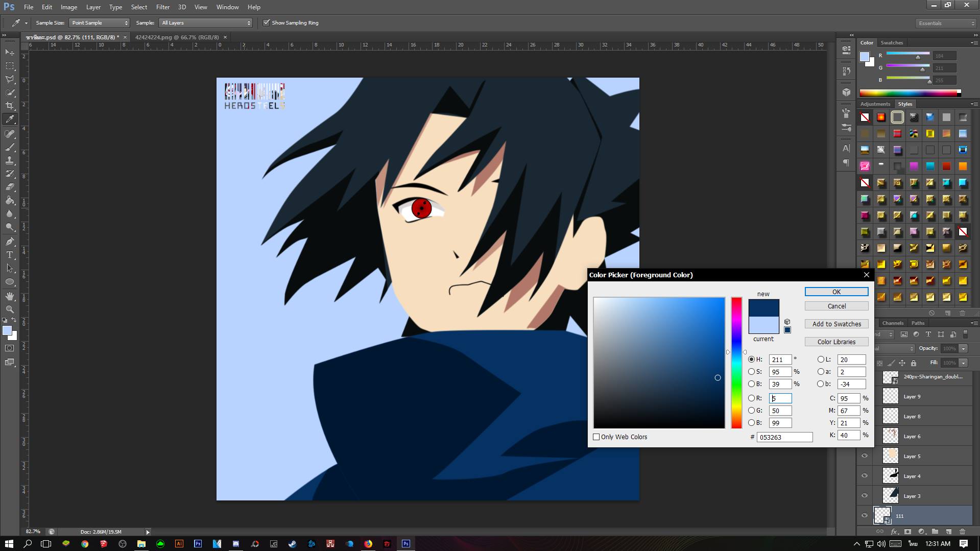The image size is (980, 551).
Task: Open the Filter menu
Action: click(x=163, y=7)
